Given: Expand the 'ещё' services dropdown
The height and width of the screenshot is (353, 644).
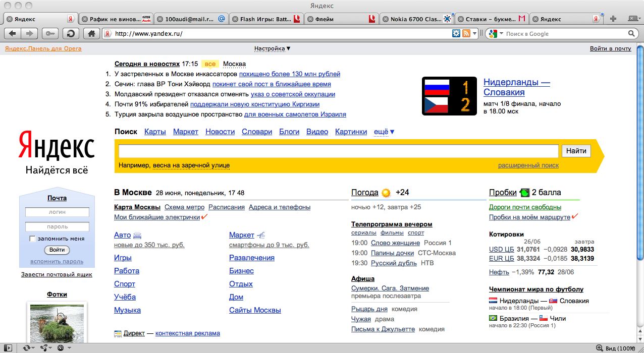Looking at the screenshot, I should point(384,132).
